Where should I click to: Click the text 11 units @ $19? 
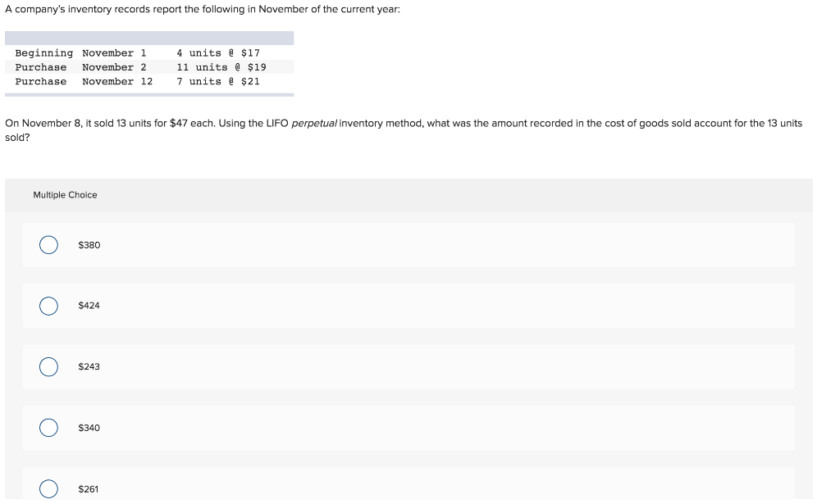pyautogui.click(x=221, y=66)
